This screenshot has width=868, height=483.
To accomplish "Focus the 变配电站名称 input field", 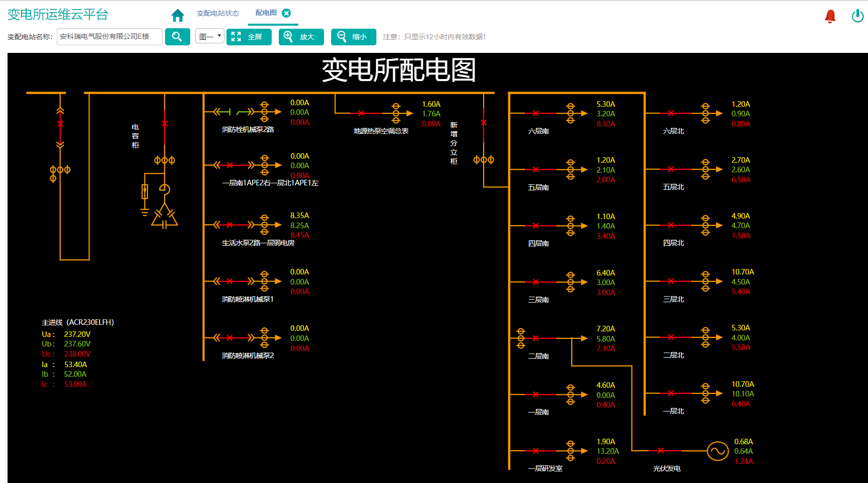I will 109,37.
